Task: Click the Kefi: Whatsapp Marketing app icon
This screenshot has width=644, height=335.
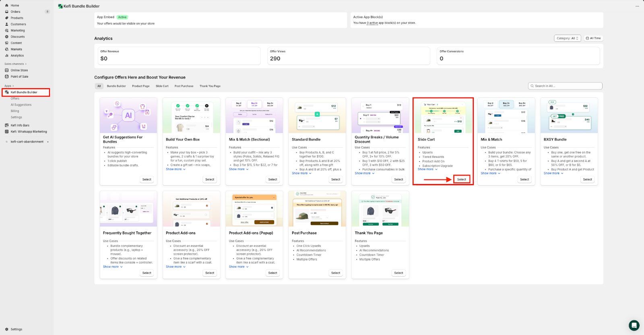Action: click(x=7, y=132)
